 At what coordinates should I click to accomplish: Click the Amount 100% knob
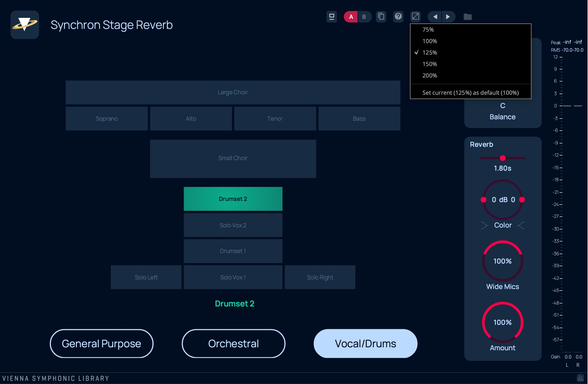click(503, 322)
